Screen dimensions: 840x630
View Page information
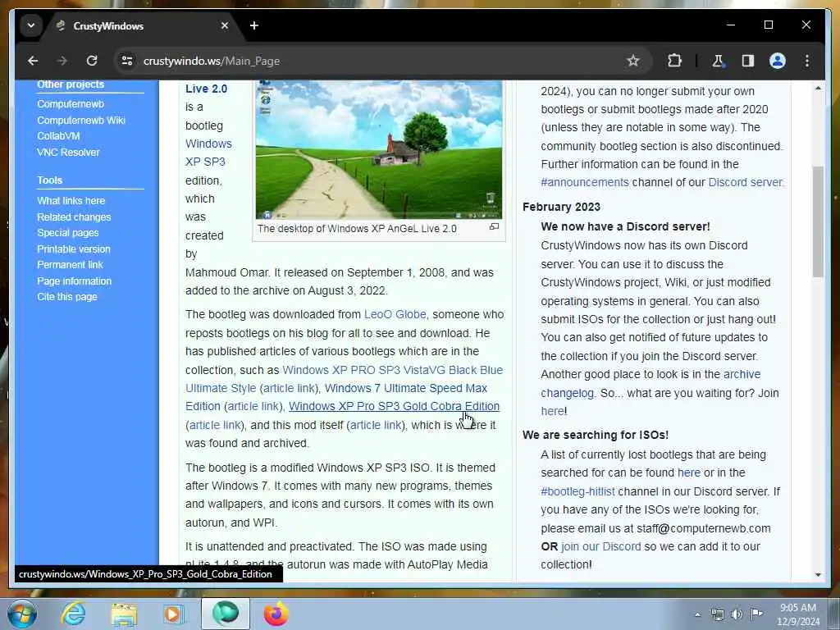[74, 281]
